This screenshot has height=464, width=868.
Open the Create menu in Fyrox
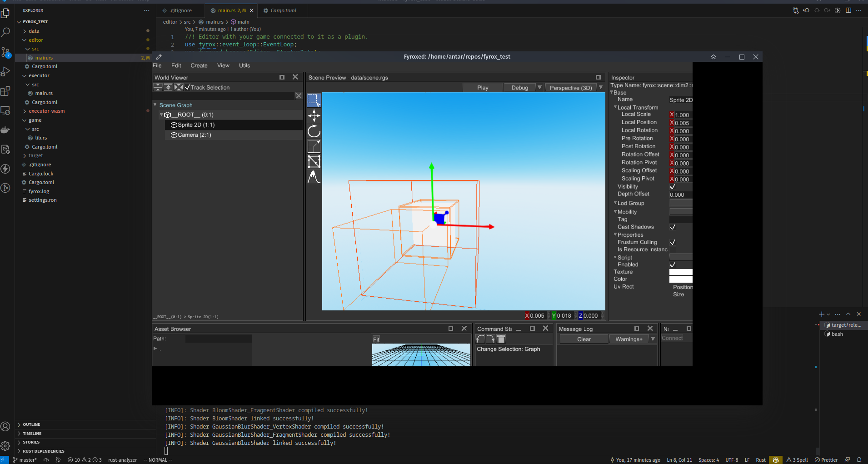[199, 65]
